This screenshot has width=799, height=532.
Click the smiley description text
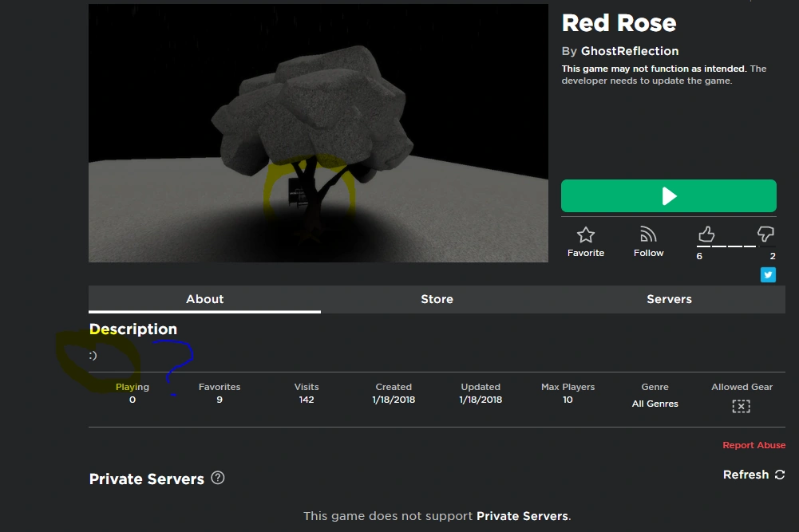click(x=93, y=356)
